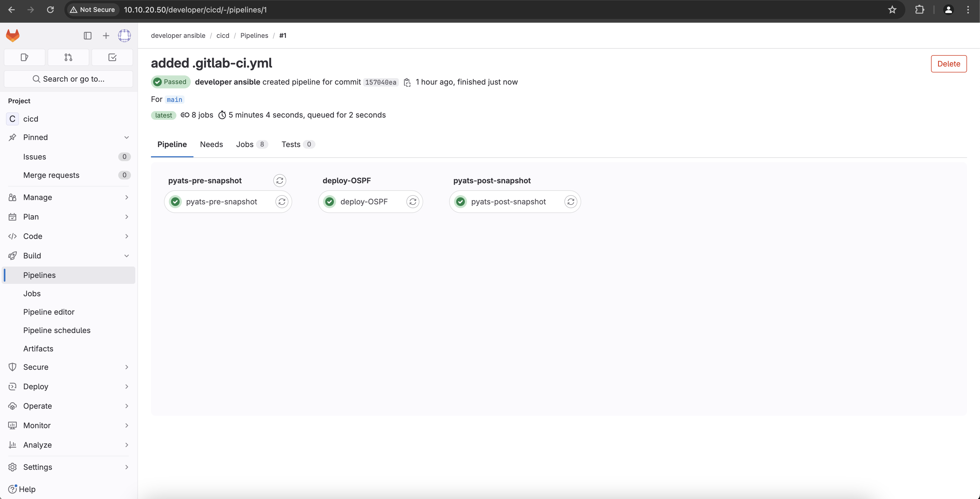Viewport: 980px width, 499px height.
Task: Click the latest pipeline badge
Action: (164, 115)
